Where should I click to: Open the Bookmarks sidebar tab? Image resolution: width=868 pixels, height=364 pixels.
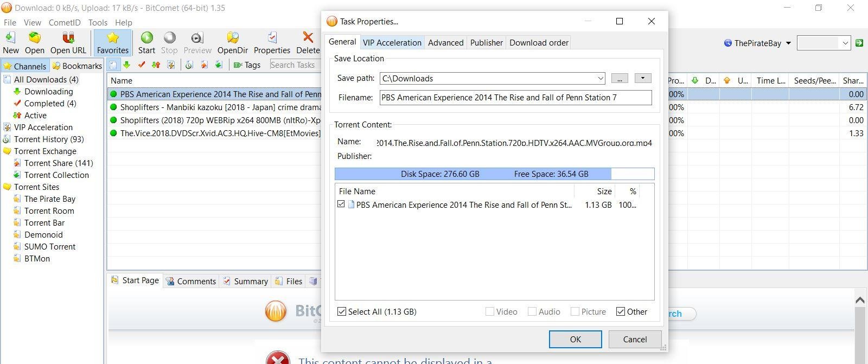(77, 66)
